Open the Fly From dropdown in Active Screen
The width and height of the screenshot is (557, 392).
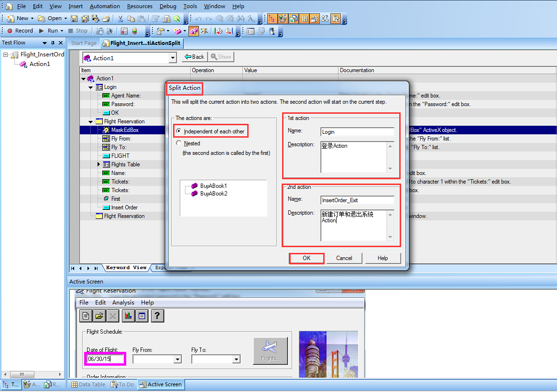tap(177, 359)
